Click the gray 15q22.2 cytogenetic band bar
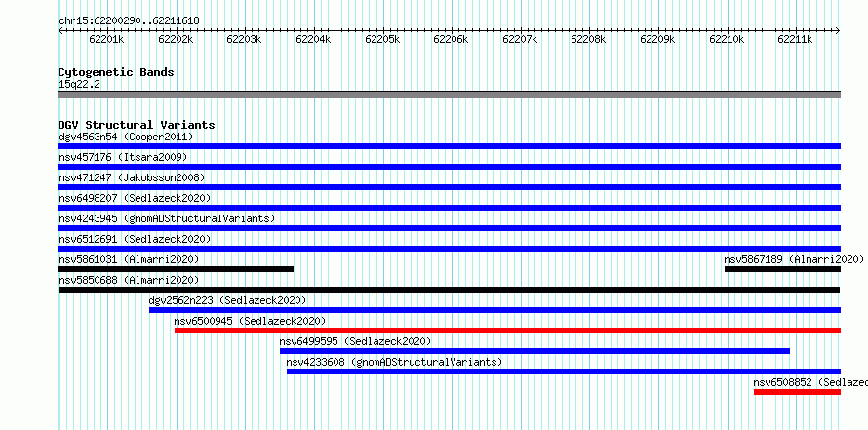This screenshot has width=868, height=430. pos(449,95)
